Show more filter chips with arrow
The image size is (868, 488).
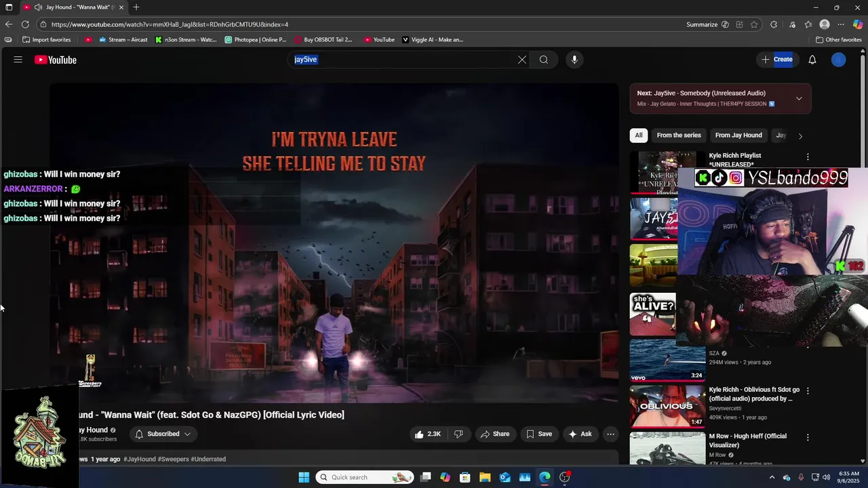pos(800,136)
